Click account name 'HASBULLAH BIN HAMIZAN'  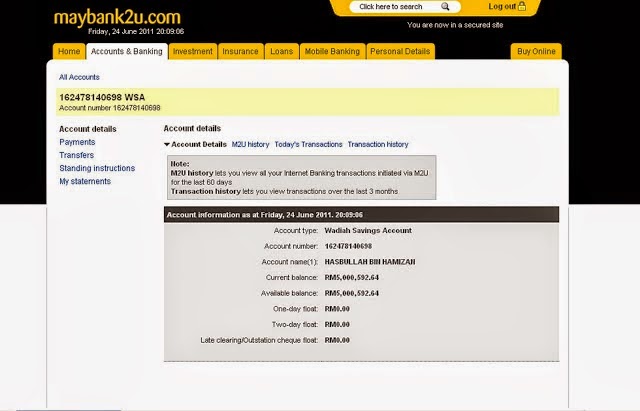(370, 262)
